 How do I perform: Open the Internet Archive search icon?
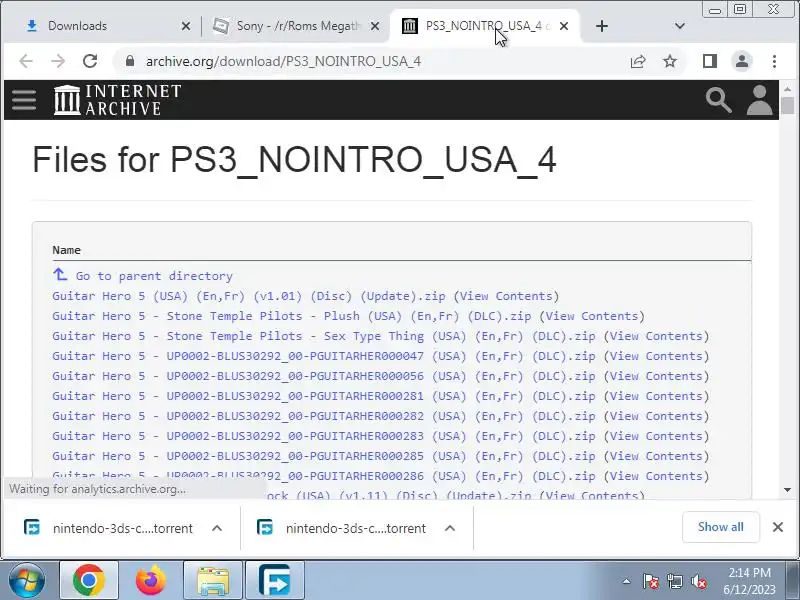(719, 100)
